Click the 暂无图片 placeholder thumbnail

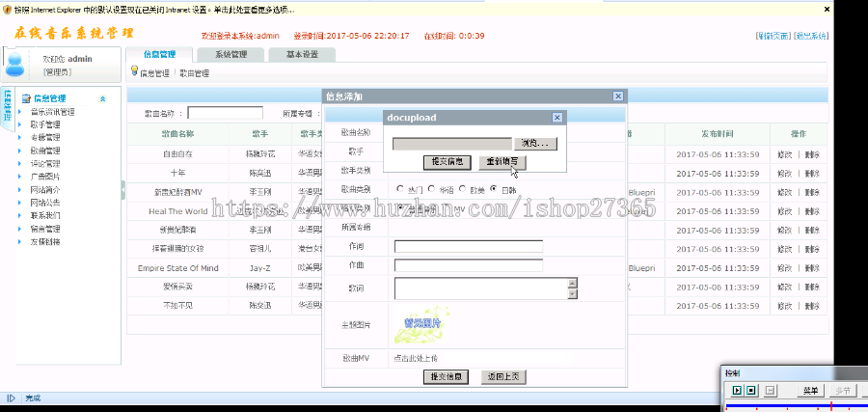point(421,324)
